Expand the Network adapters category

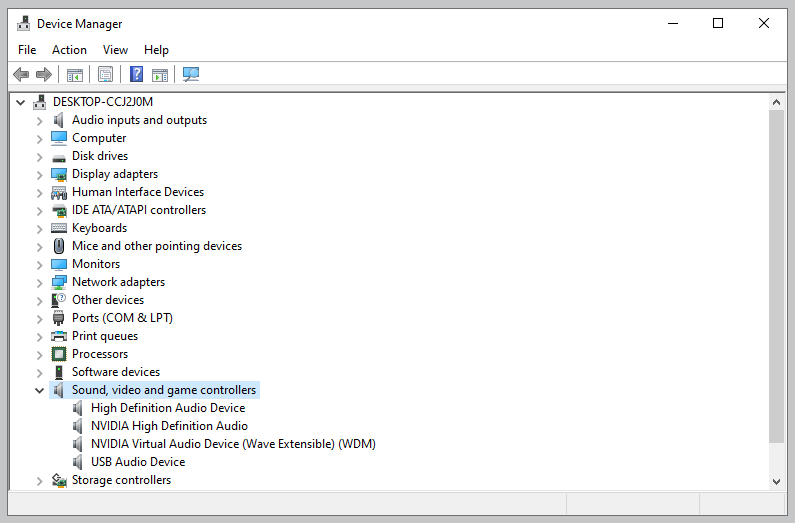[x=40, y=283]
